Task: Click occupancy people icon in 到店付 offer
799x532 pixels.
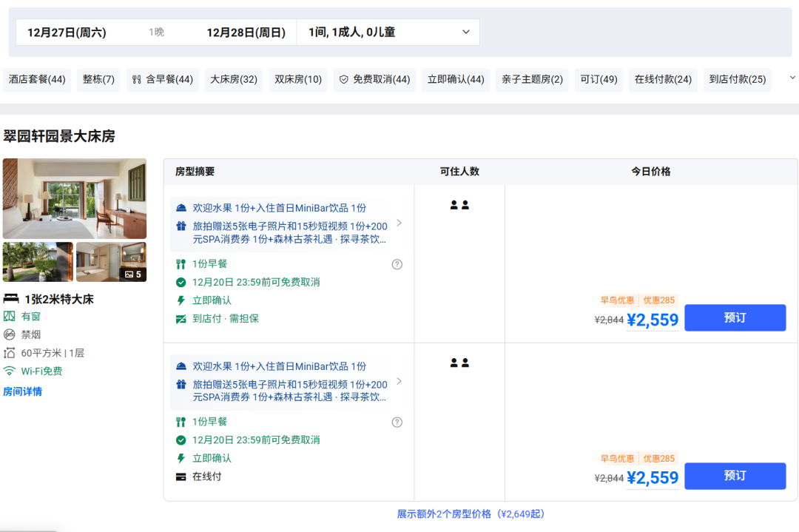Action: coord(459,205)
